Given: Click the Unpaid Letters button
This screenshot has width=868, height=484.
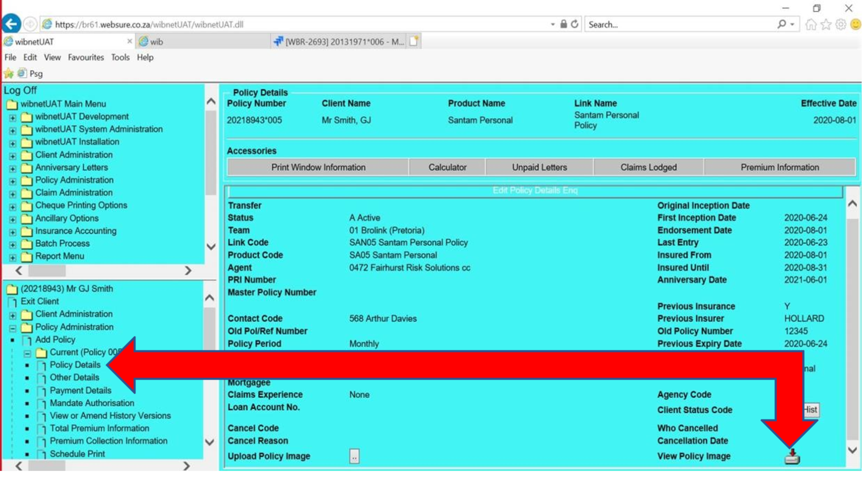Looking at the screenshot, I should [x=539, y=167].
